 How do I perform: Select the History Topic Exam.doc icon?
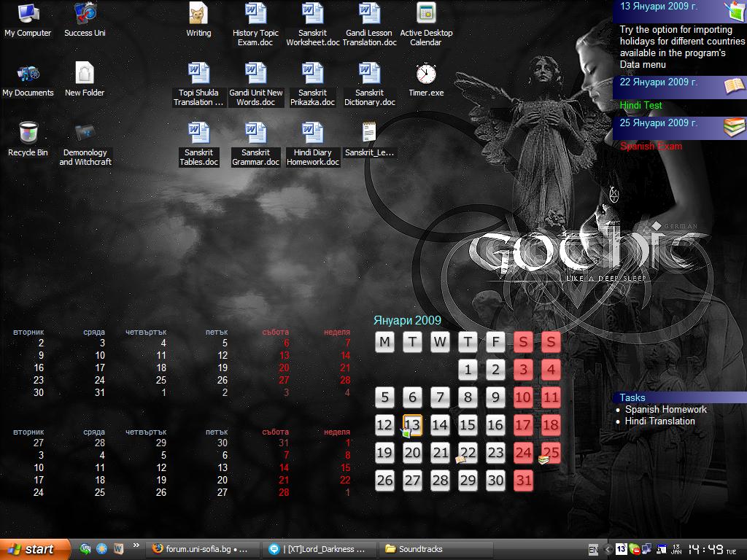click(x=255, y=15)
